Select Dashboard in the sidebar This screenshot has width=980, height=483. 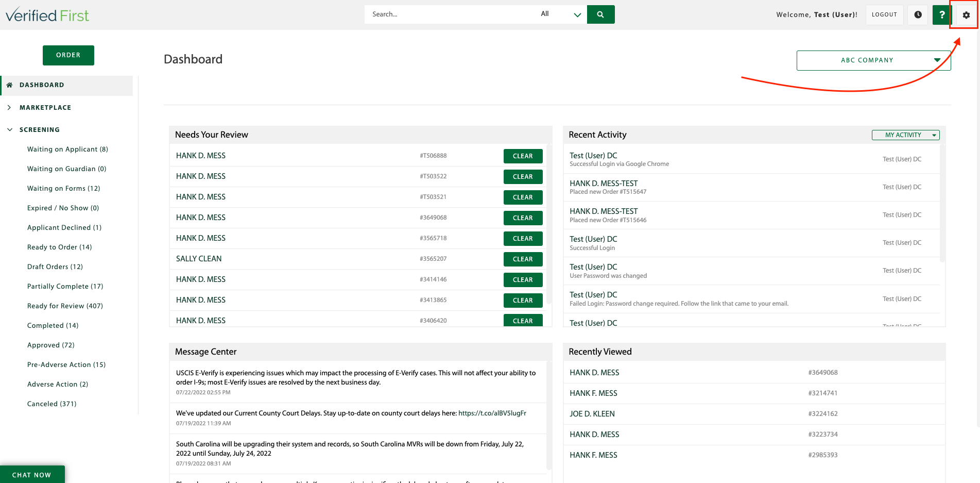[x=67, y=85]
